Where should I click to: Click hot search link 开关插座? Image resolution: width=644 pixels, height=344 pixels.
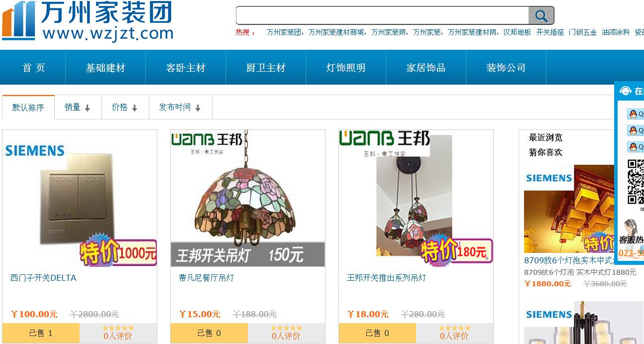(550, 32)
